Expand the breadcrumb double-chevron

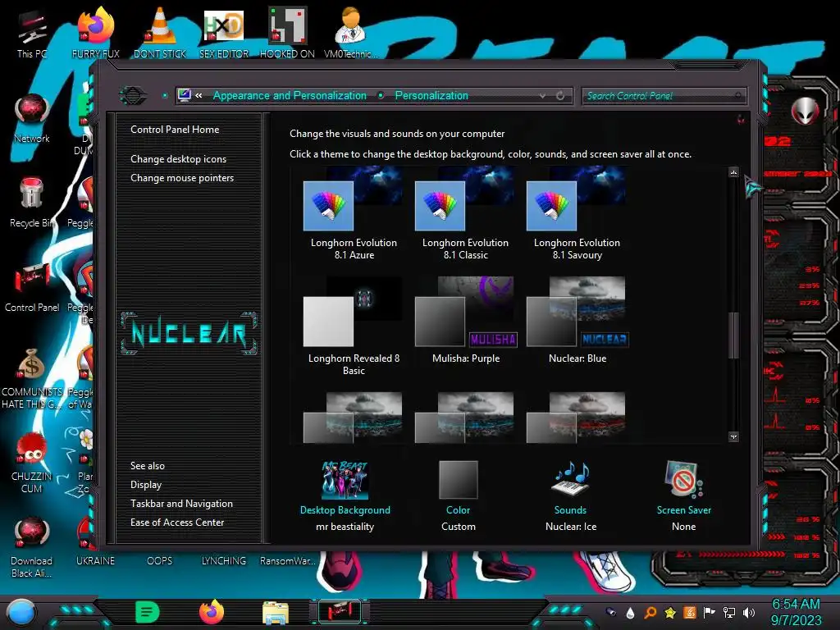point(199,96)
